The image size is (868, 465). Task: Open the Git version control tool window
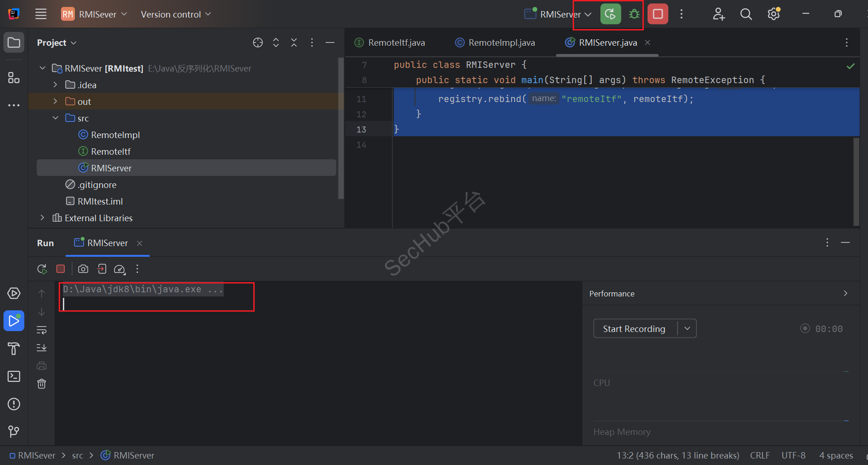14,431
